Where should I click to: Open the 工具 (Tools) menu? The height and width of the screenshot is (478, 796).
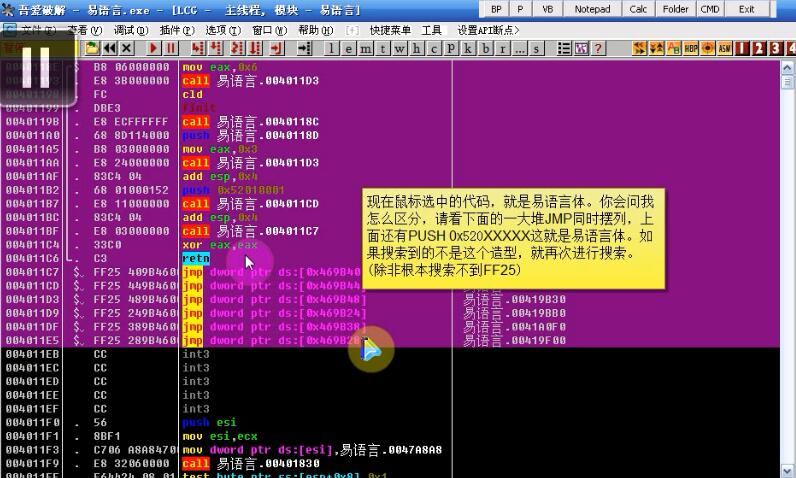(432, 30)
